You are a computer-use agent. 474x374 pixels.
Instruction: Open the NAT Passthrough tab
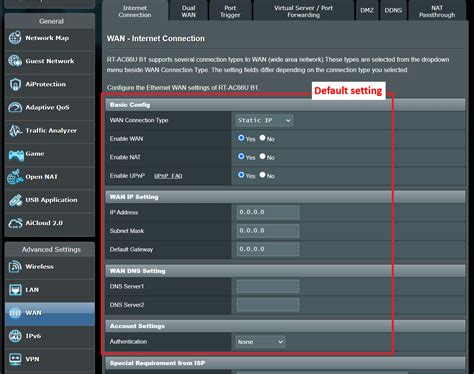(437, 11)
